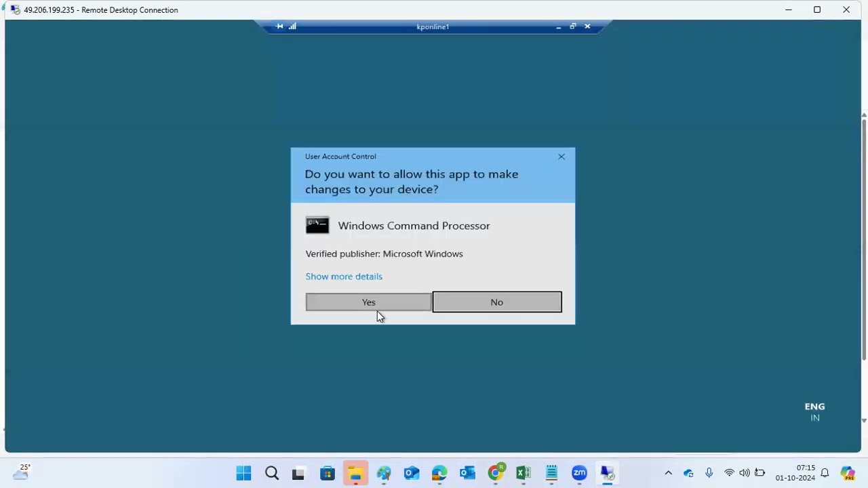
Task: Minimize the kponline1 remote session bar
Action: click(x=558, y=26)
